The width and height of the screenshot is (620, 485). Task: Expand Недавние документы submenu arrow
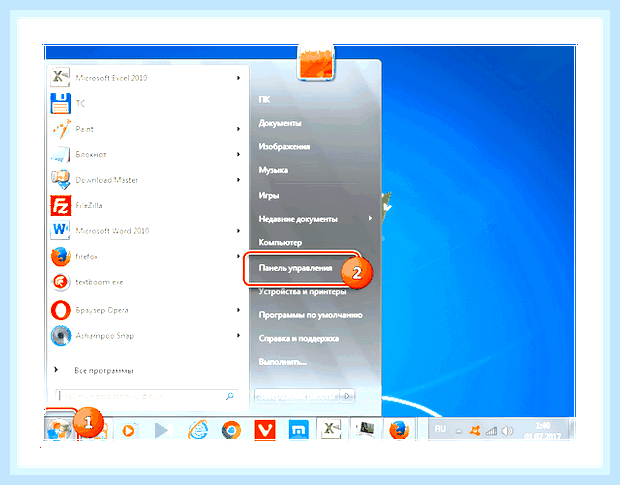tap(370, 218)
